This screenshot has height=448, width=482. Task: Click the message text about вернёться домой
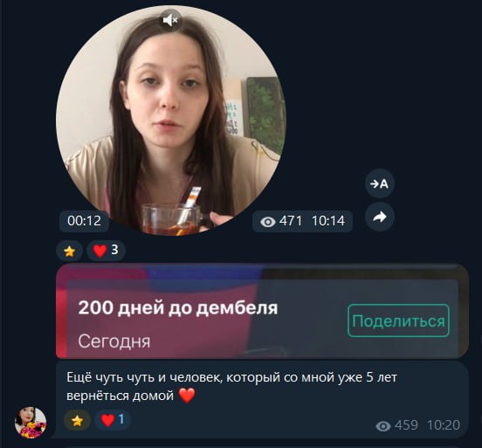tap(231, 386)
